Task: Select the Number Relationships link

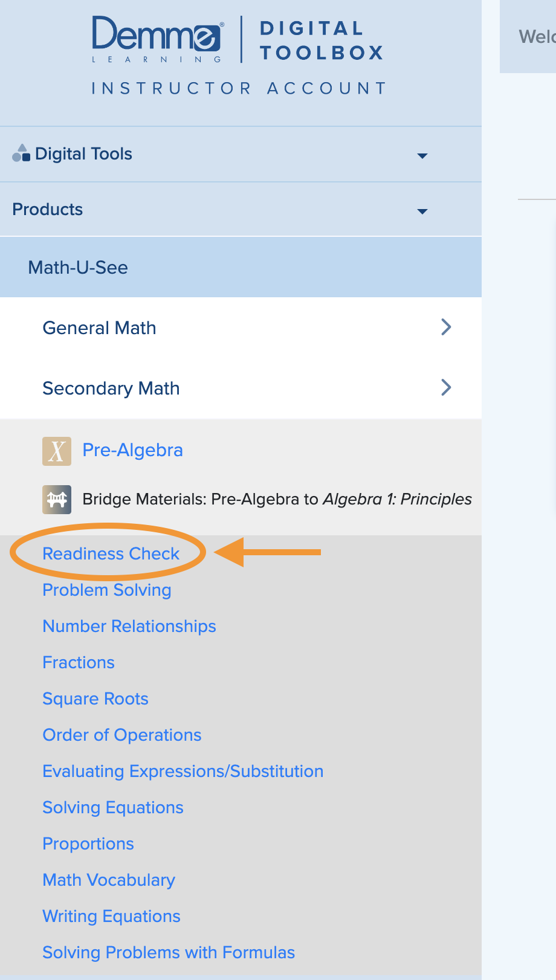Action: click(129, 626)
